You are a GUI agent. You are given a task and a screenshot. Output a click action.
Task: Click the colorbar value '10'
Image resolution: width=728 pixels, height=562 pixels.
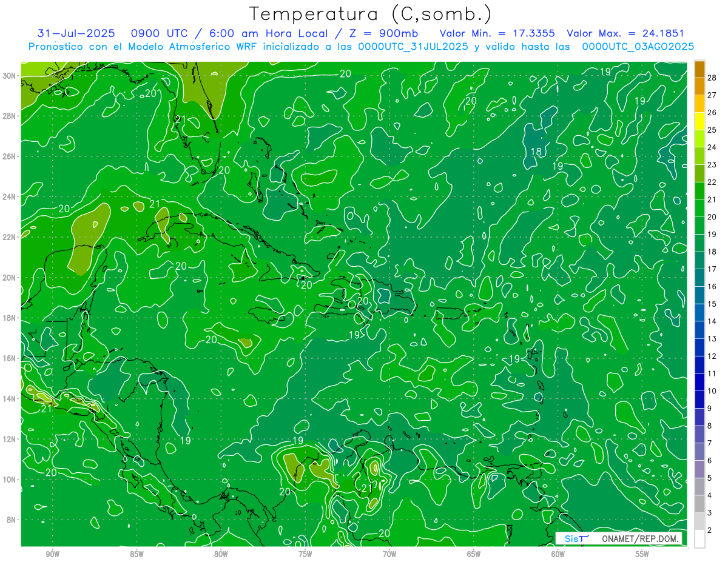(x=712, y=391)
